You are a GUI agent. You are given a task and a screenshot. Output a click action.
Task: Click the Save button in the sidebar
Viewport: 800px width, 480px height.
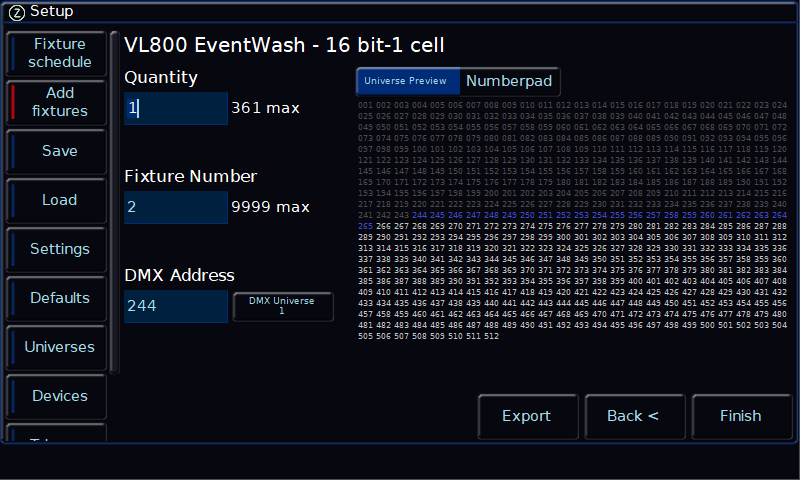(x=56, y=151)
